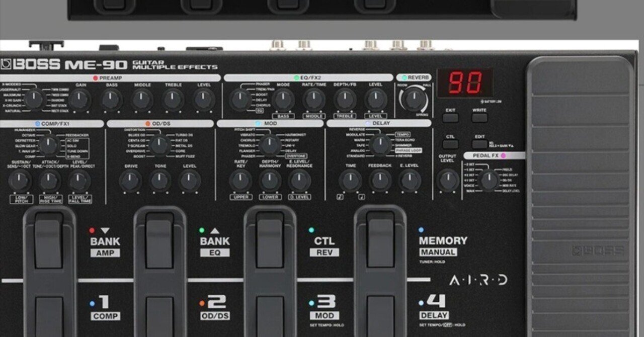Viewport: 644px width, 337px height.
Task: Turn the PEDAL FX selector knob
Action: point(490,180)
